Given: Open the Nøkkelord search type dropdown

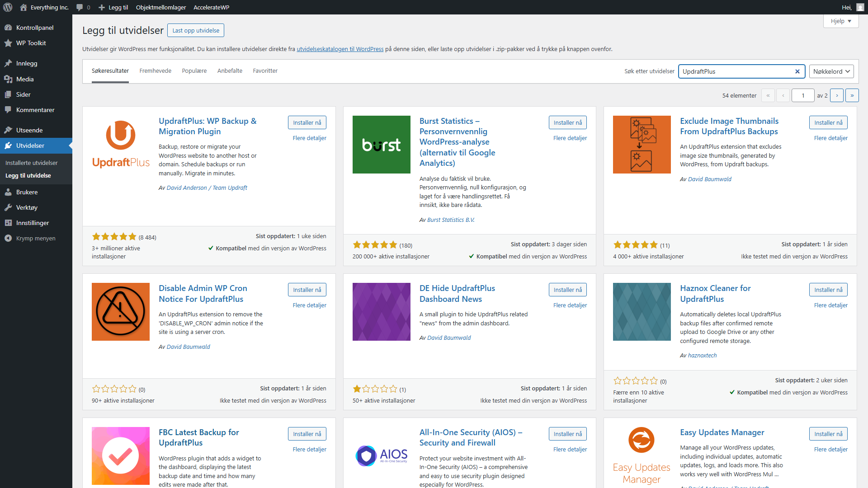Looking at the screenshot, I should pos(831,71).
